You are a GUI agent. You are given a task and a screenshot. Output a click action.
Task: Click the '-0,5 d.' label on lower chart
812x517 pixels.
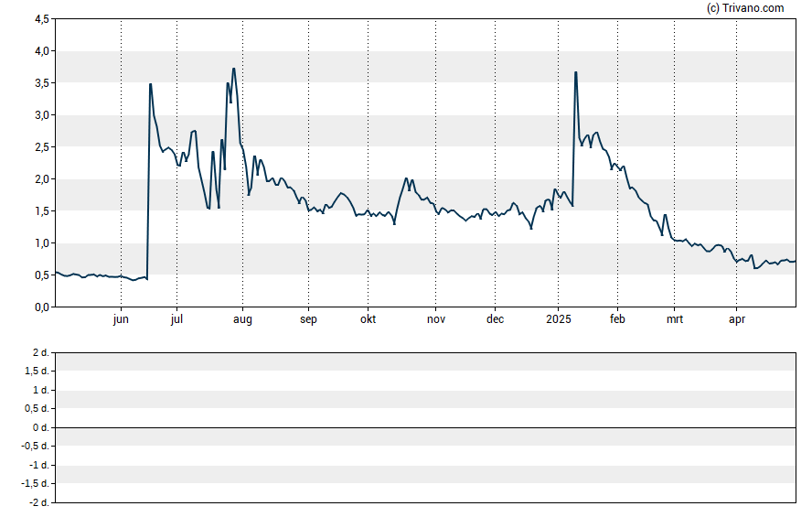point(36,446)
